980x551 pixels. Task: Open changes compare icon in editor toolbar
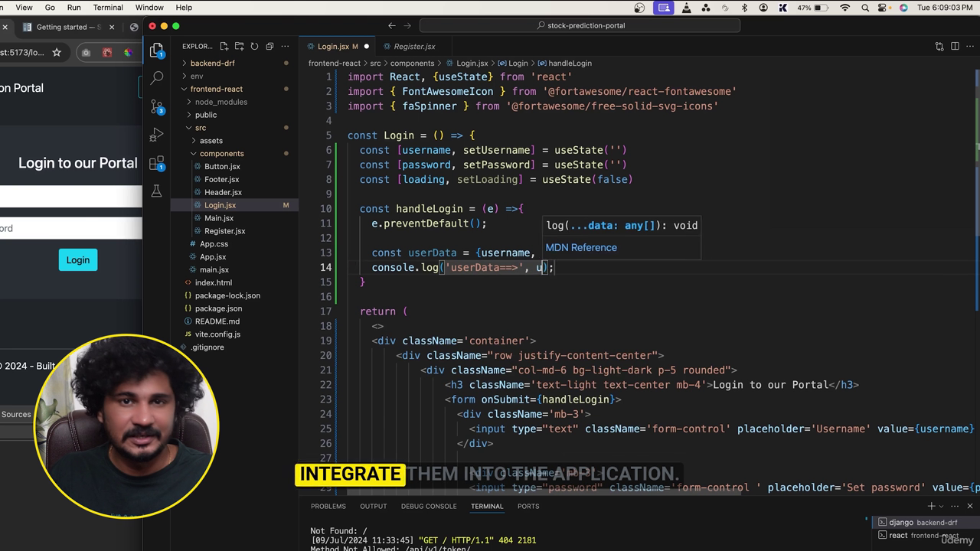pos(939,46)
